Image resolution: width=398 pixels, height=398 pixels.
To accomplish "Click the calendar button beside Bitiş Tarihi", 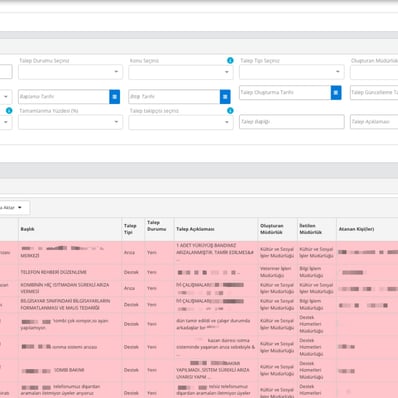I will 225,97.
